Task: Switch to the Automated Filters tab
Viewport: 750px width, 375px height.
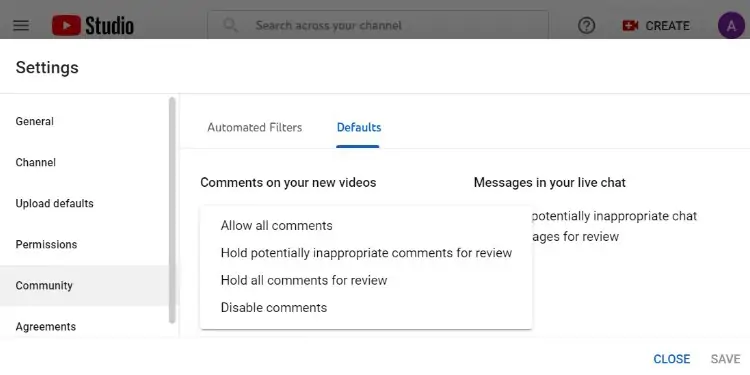Action: click(254, 128)
